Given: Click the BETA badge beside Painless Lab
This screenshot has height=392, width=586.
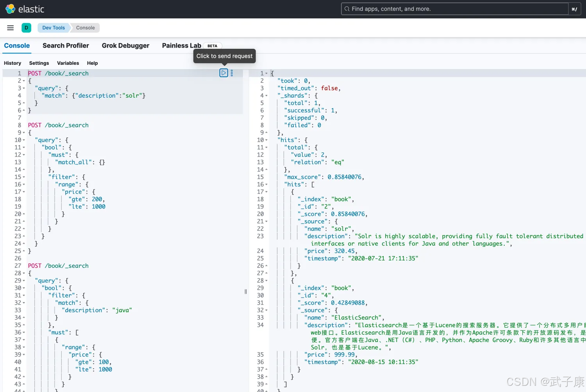Looking at the screenshot, I should (212, 46).
